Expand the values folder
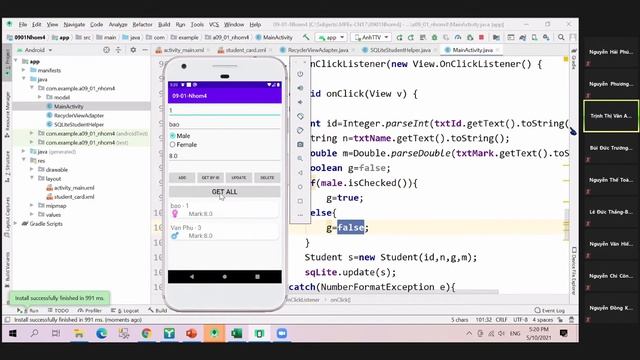This screenshot has width=640, height=360. (32, 214)
